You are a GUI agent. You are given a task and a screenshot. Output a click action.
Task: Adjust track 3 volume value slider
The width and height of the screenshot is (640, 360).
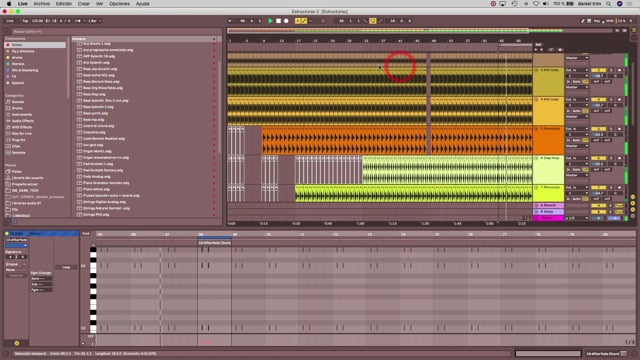point(598,76)
